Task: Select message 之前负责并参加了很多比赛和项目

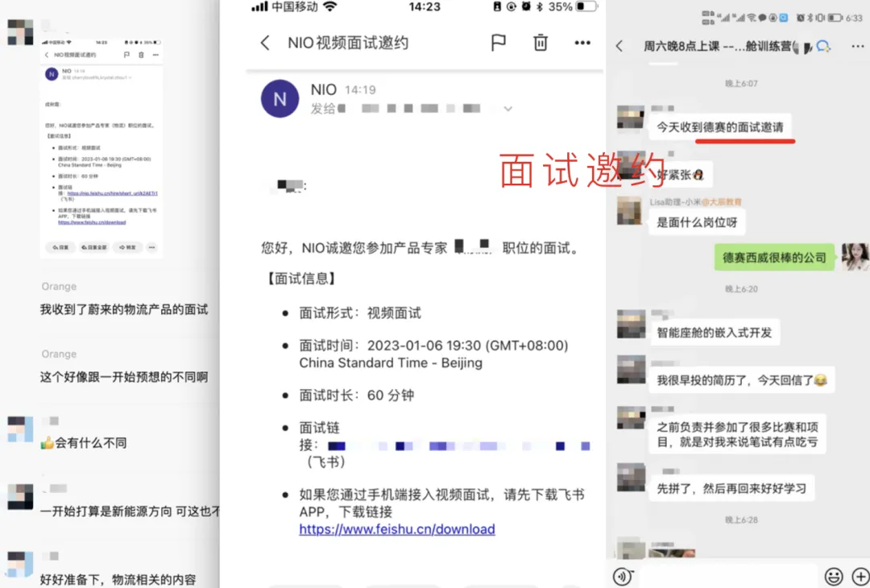Action: 737,434
